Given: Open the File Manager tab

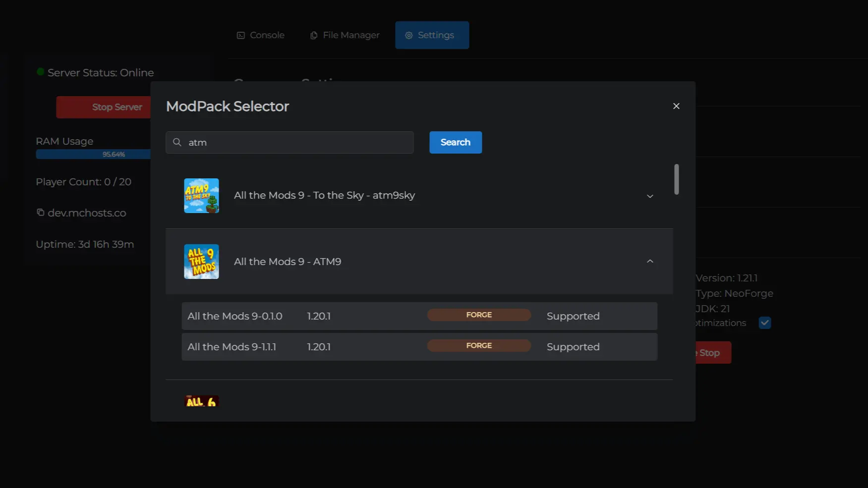Looking at the screenshot, I should coord(345,35).
